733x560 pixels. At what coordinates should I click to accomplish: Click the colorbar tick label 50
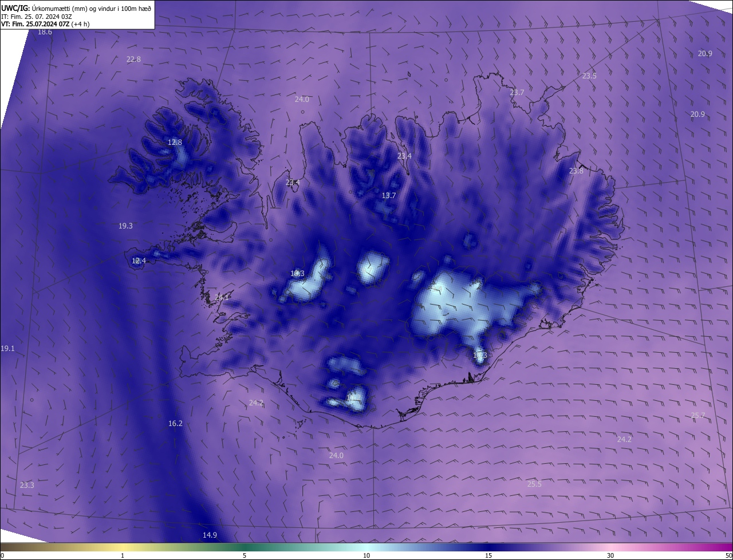(x=728, y=555)
